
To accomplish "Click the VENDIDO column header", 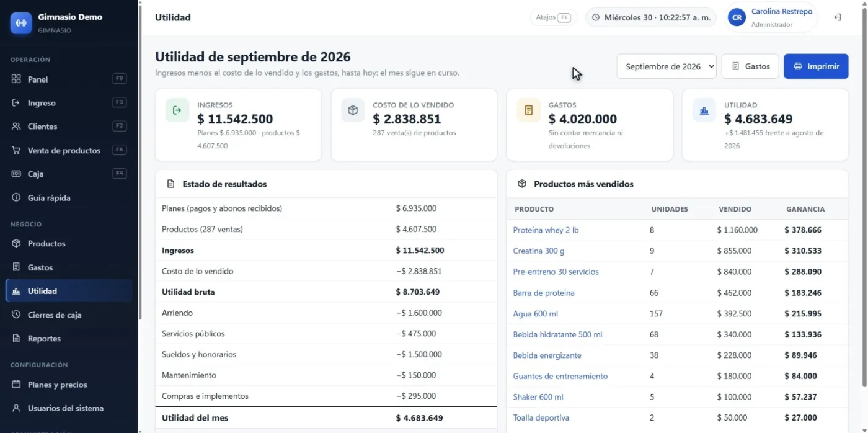I will pyautogui.click(x=735, y=209).
